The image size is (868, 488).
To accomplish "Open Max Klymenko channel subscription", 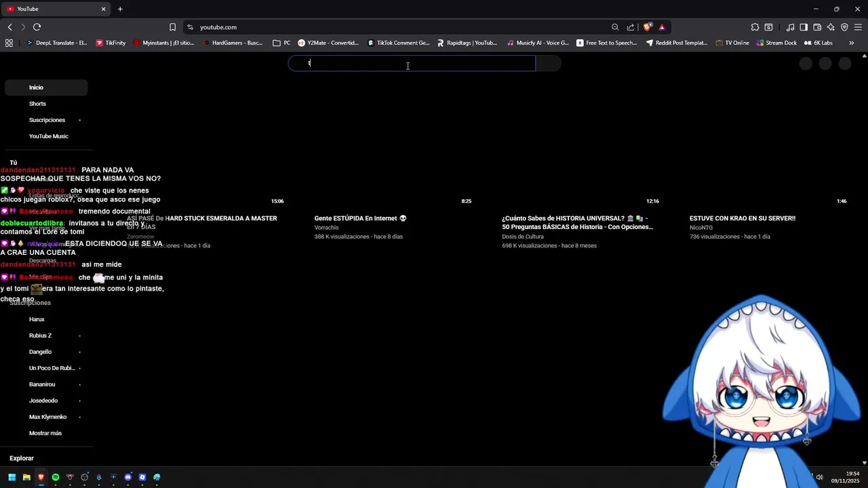I will [46, 417].
